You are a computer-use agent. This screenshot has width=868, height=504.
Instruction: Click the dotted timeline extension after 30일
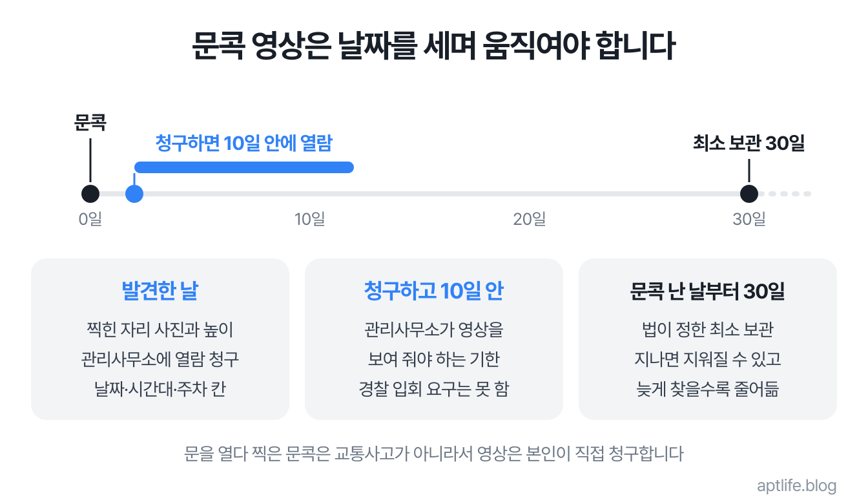[x=785, y=193]
